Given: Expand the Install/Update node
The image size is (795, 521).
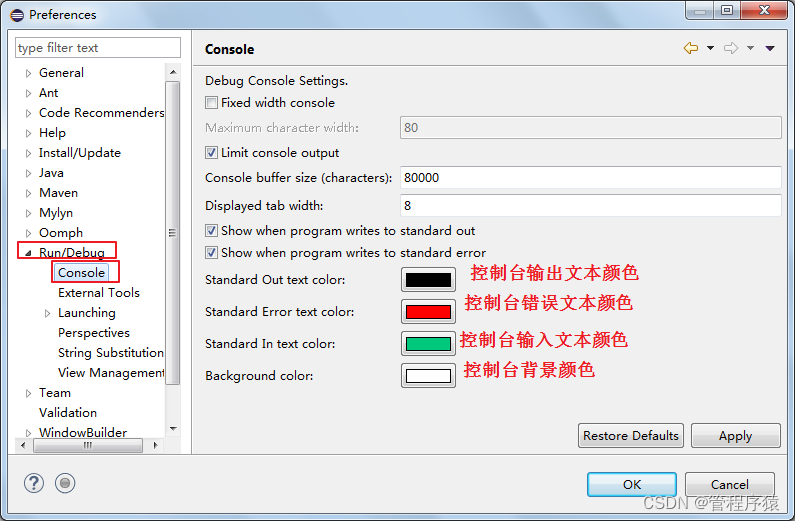Looking at the screenshot, I should pyautogui.click(x=28, y=153).
